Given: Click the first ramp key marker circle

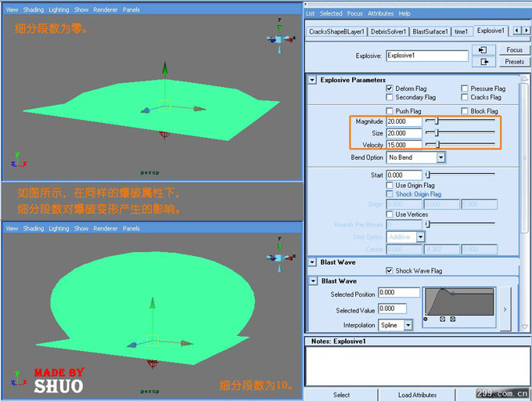Looking at the screenshot, I should [x=426, y=319].
